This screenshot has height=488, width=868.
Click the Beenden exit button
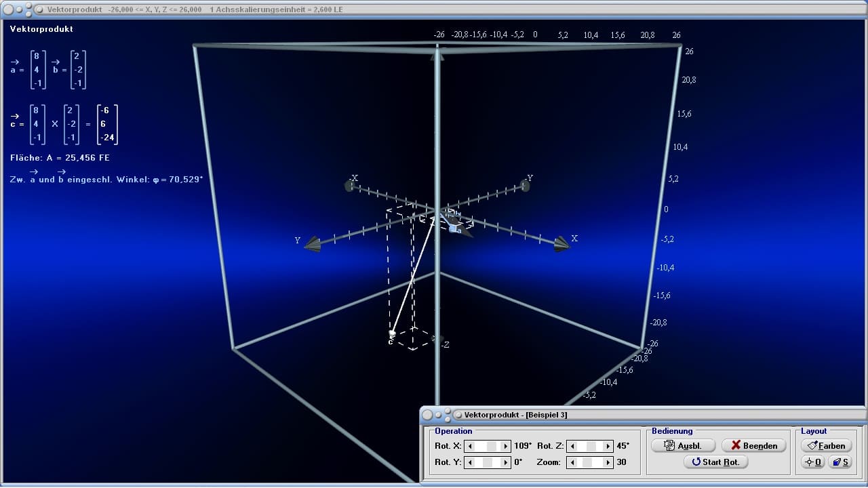[753, 445]
